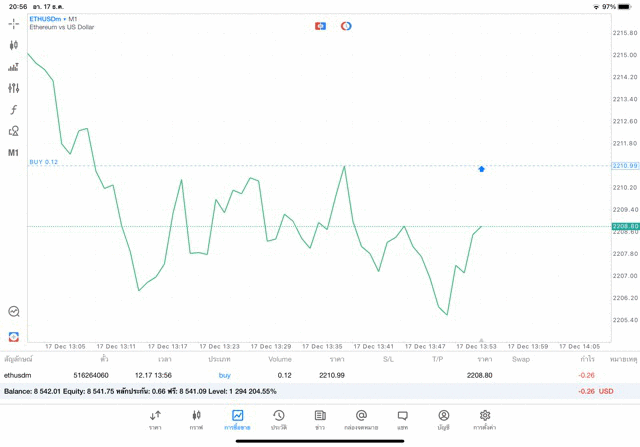Select the crosshair cursor tool
Viewport: 640px width, 447px height.
pos(13,24)
